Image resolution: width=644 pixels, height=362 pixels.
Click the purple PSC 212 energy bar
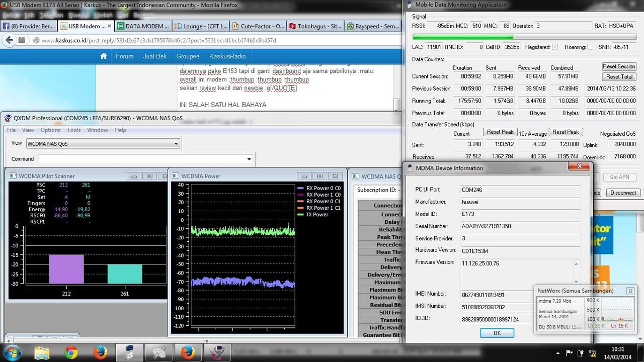[x=66, y=269]
